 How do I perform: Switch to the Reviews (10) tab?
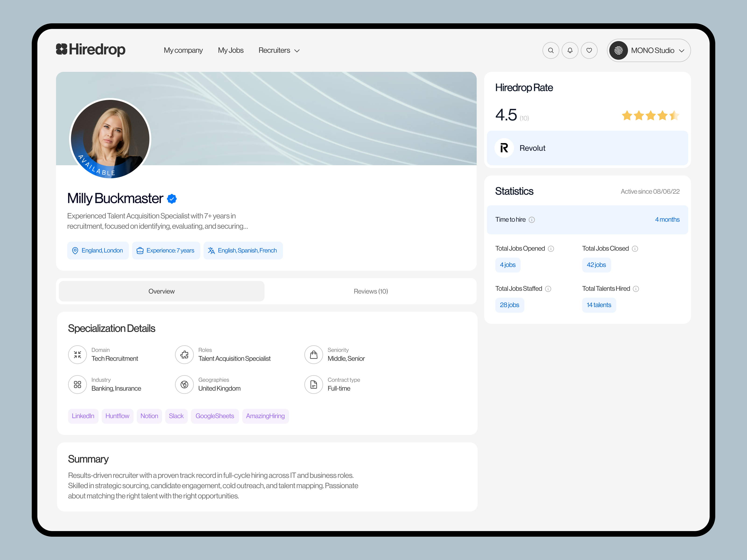click(x=370, y=291)
